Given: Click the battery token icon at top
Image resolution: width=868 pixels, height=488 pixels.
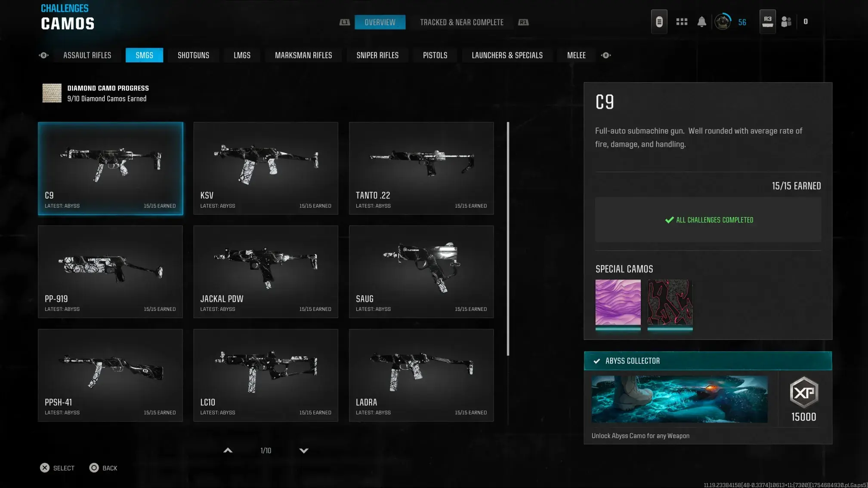Looking at the screenshot, I should tap(659, 21).
